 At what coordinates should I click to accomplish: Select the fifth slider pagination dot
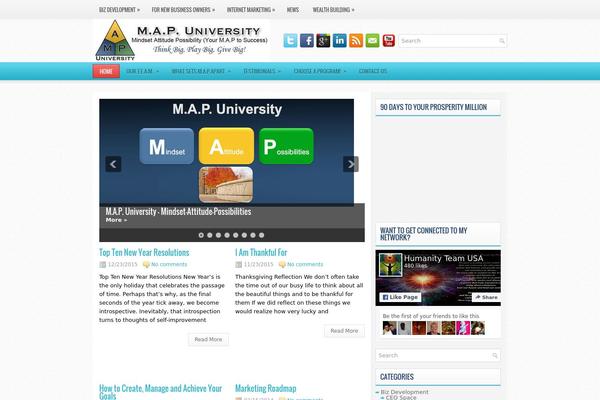236,235
